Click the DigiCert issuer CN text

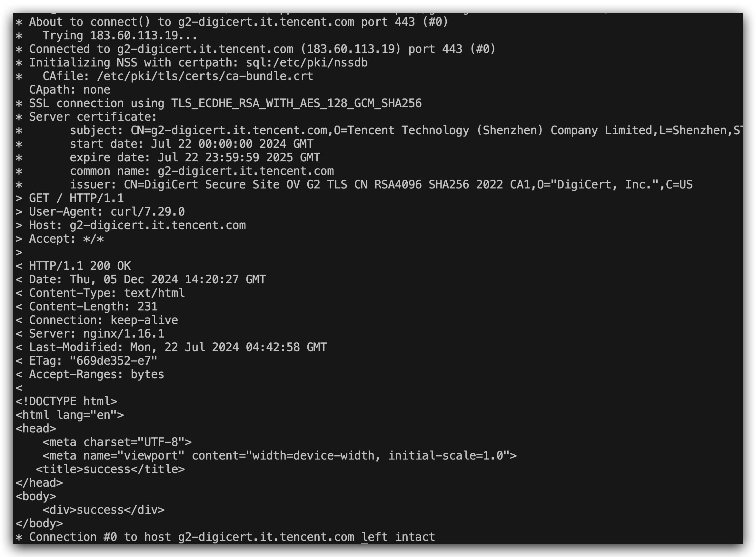coord(327,185)
